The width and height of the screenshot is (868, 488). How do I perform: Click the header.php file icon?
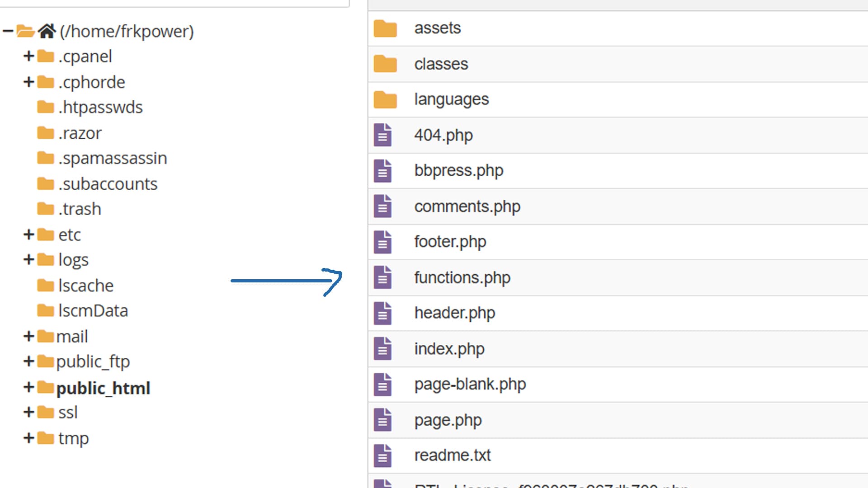[x=382, y=313]
